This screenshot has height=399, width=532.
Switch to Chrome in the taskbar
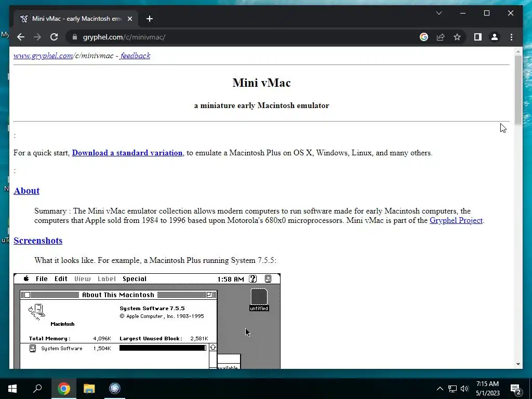[x=63, y=389]
